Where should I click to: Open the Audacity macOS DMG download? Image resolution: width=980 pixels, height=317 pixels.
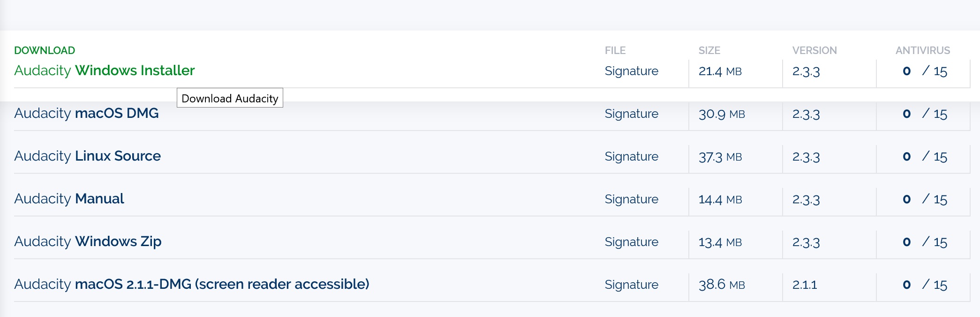pos(86,113)
